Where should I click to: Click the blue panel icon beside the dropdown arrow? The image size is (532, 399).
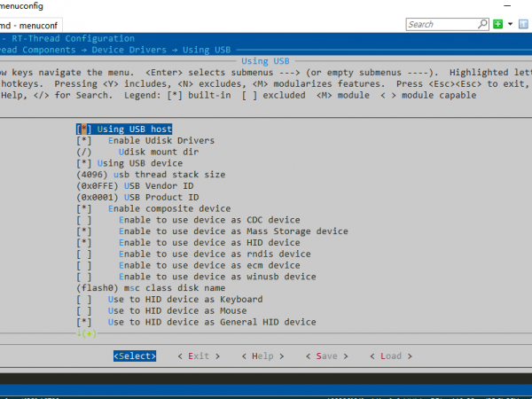click(521, 24)
